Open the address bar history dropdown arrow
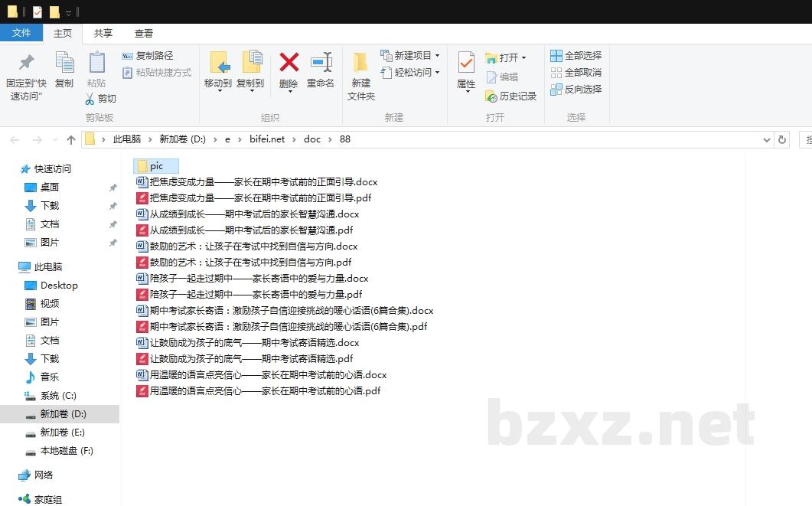 (x=767, y=140)
